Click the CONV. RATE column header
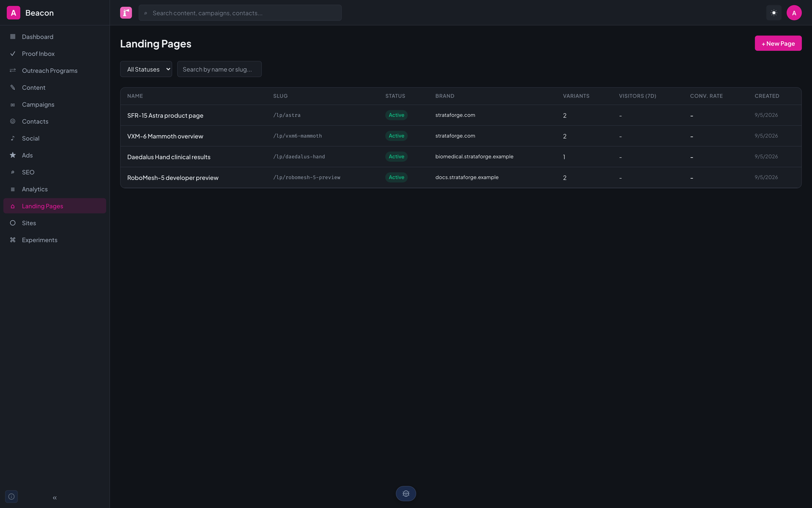Viewport: 812px width, 508px height. point(707,96)
